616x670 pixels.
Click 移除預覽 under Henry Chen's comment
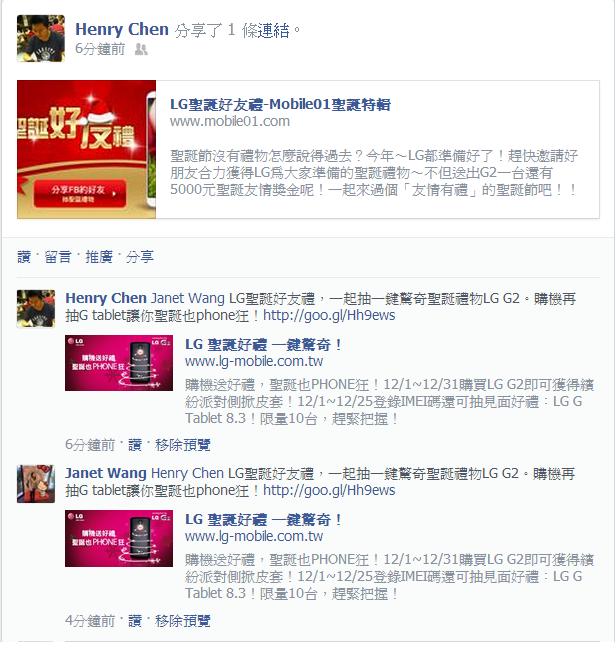pyautogui.click(x=182, y=445)
